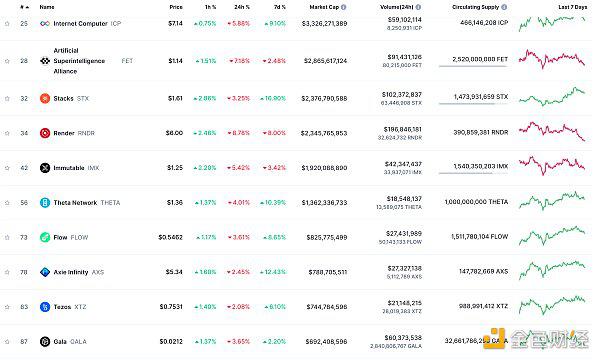Click the Circulating Supply column header

[x=475, y=7]
